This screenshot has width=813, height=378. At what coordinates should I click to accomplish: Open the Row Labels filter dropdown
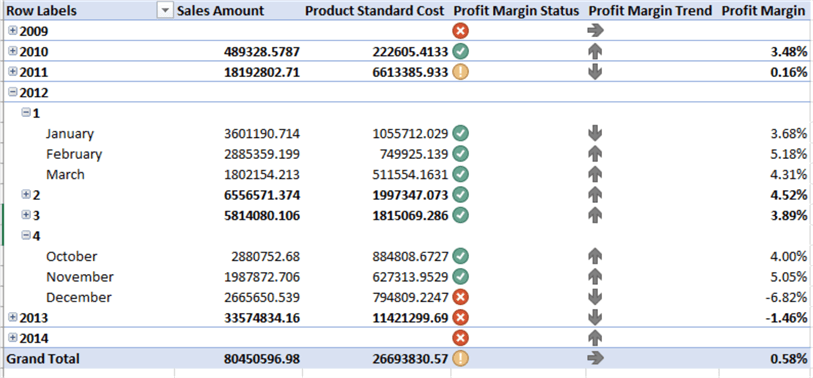pos(165,11)
